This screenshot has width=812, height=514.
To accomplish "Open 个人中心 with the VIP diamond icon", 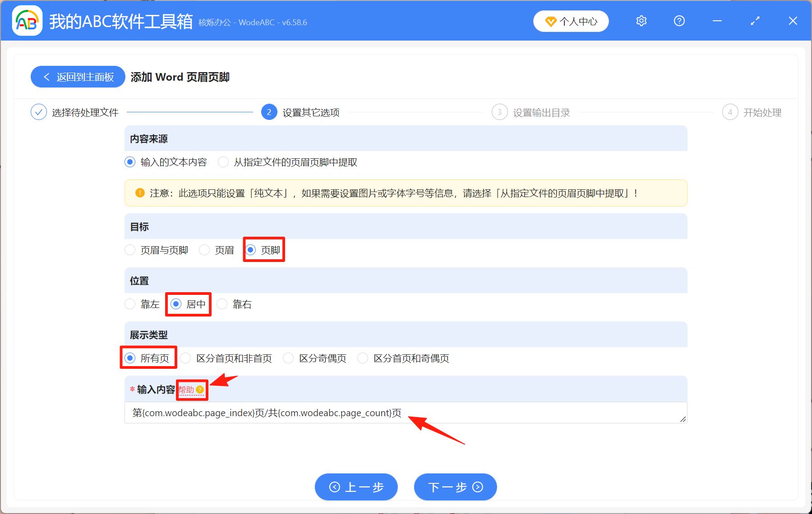I will tap(571, 21).
